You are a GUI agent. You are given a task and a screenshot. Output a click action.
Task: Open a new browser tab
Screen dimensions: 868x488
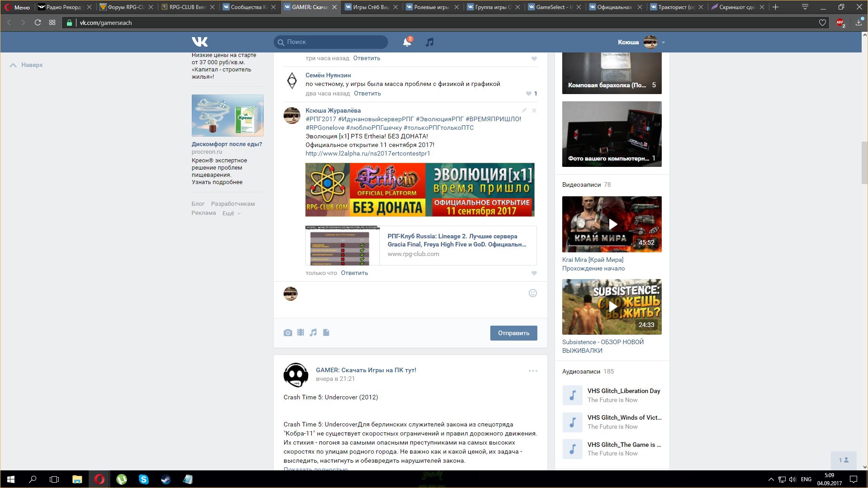pyautogui.click(x=775, y=7)
